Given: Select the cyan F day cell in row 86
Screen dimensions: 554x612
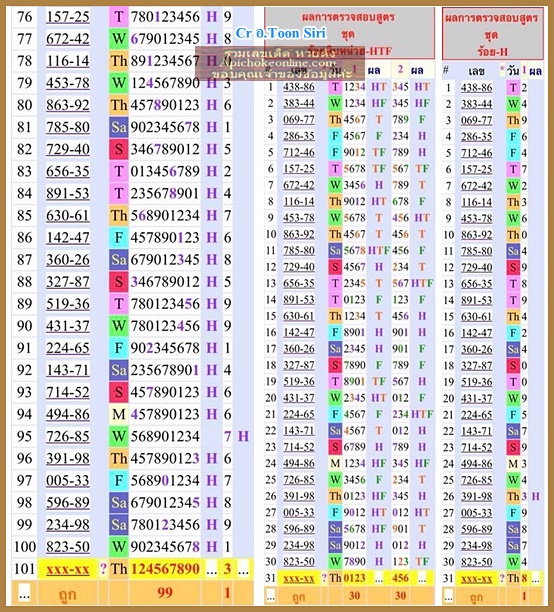Looking at the screenshot, I should click(119, 237).
